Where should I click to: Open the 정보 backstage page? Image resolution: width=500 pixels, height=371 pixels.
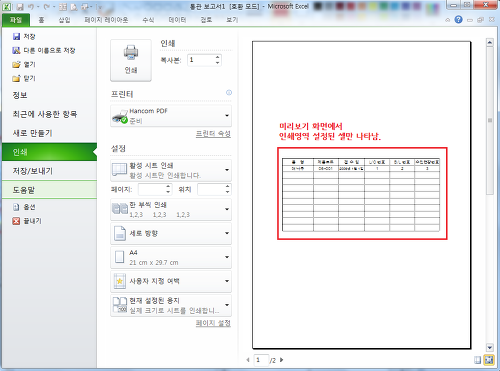49,95
